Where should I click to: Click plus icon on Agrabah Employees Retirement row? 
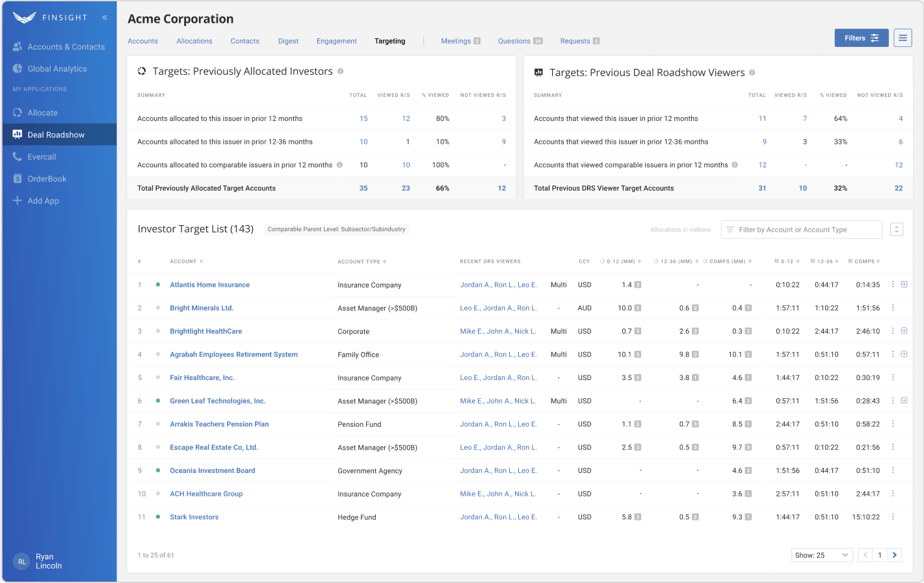pyautogui.click(x=904, y=354)
